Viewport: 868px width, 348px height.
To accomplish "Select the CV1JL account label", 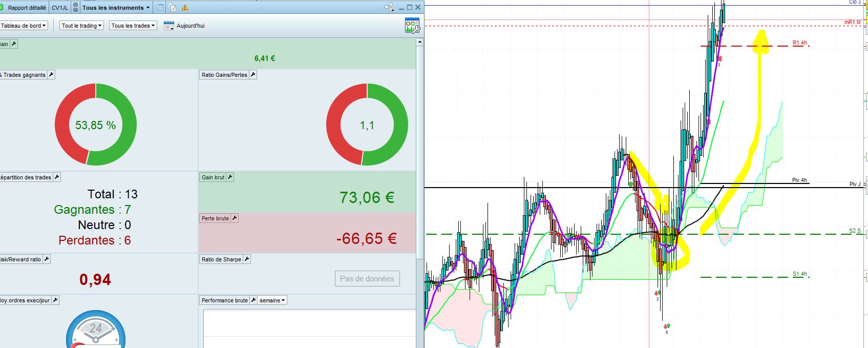I will point(60,8).
